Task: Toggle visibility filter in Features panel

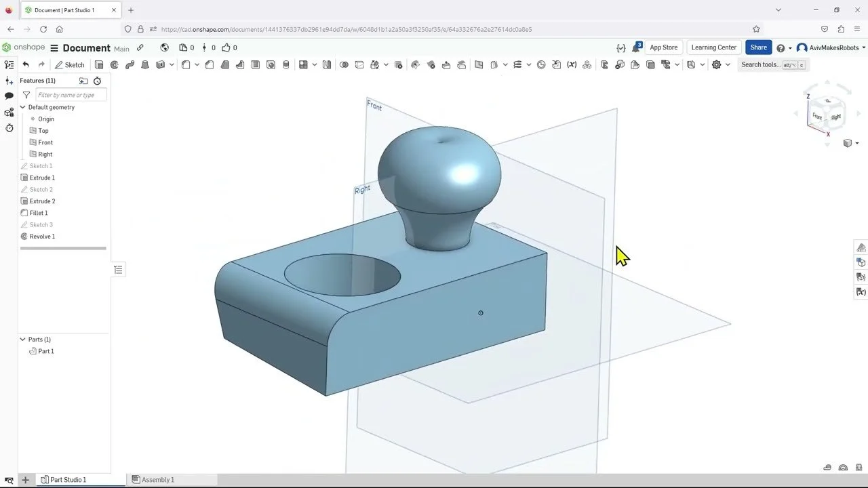Action: (x=26, y=95)
